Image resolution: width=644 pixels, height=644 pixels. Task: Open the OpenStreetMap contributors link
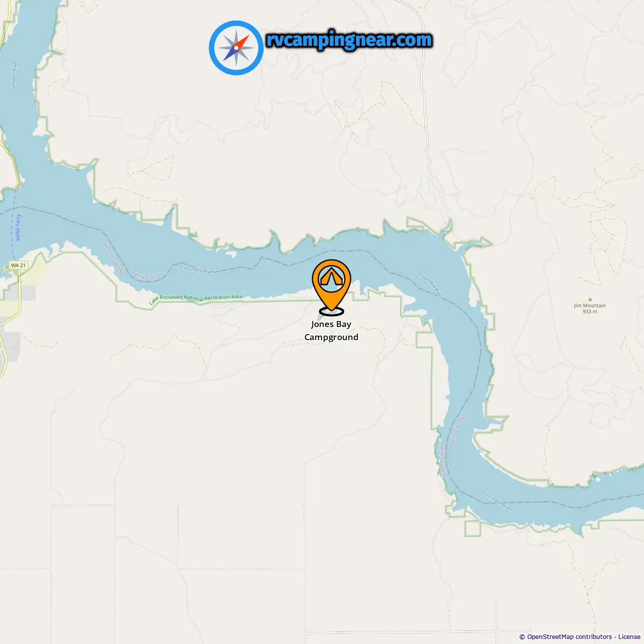[x=569, y=636]
